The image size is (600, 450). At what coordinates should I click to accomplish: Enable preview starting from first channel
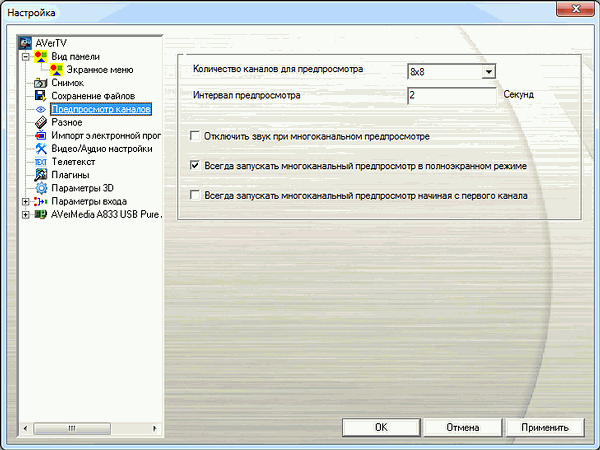coord(195,195)
